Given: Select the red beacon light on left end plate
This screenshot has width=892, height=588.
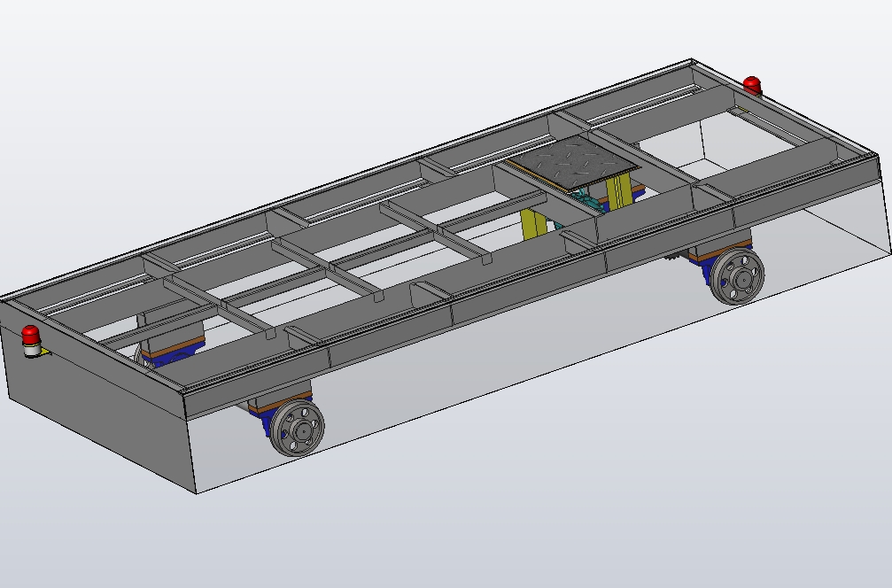Looking at the screenshot, I should click(x=31, y=341).
